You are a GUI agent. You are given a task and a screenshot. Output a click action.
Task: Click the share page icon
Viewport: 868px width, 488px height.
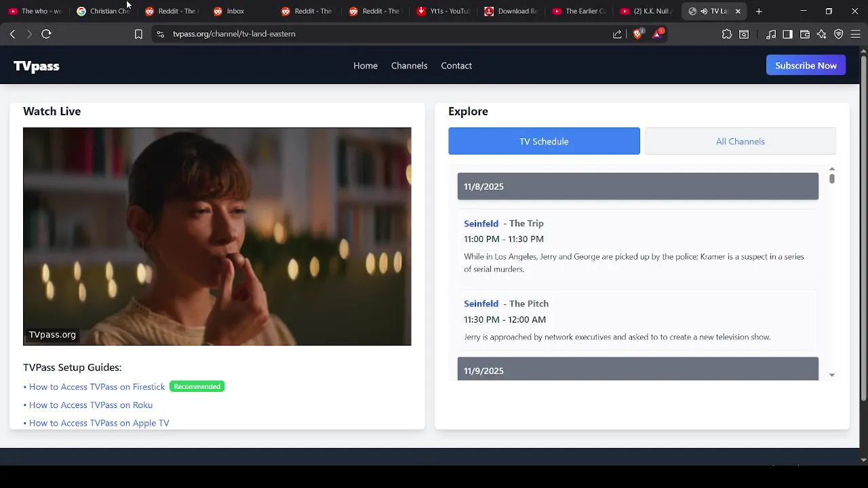click(x=617, y=34)
